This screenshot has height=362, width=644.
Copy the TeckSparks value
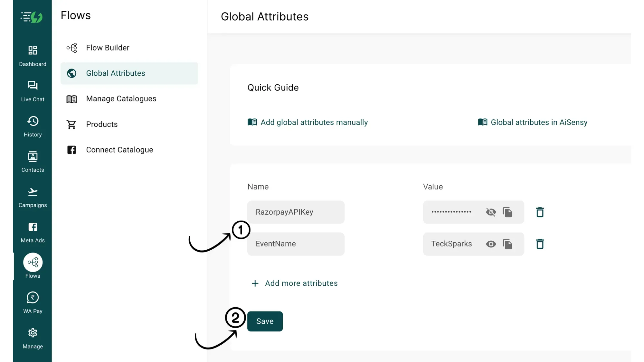click(x=508, y=244)
